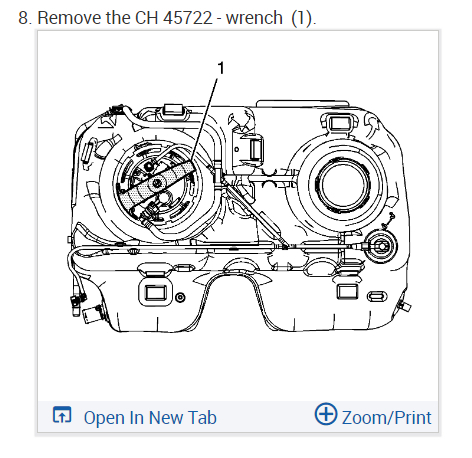This screenshot has height=458, width=472.
Task: Select the Zoom/Print text link
Action: click(386, 418)
